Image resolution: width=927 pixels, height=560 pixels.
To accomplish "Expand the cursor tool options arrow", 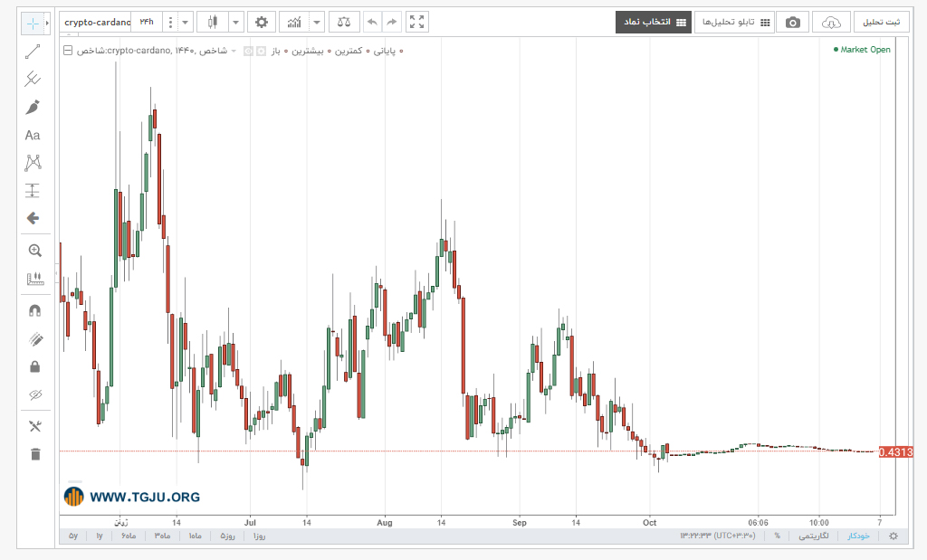I will 47,23.
